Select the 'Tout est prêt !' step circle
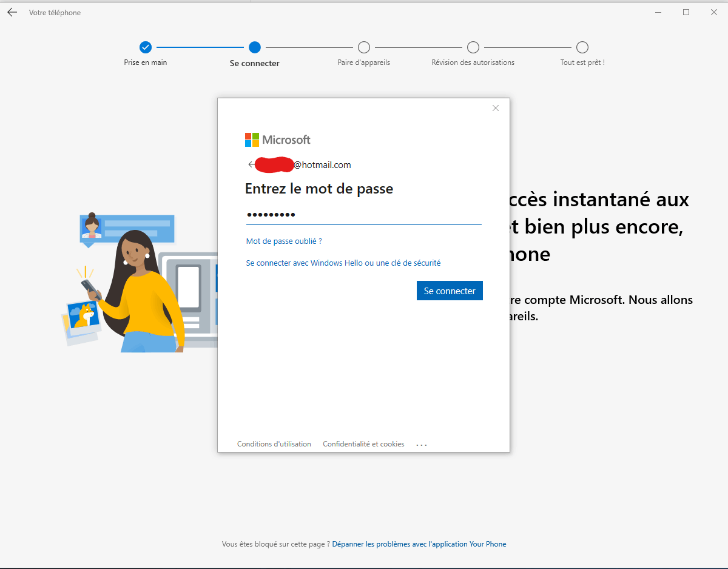The height and width of the screenshot is (569, 728). (582, 47)
